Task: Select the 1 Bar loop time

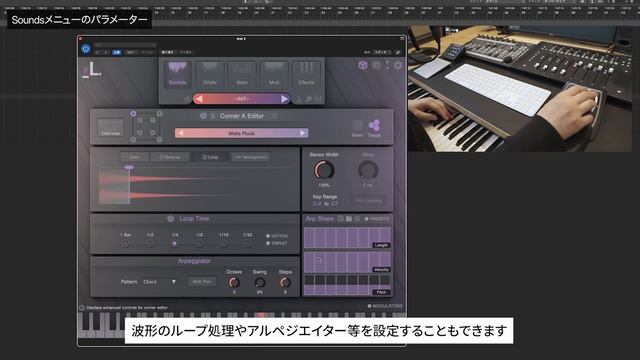Action: (125, 243)
